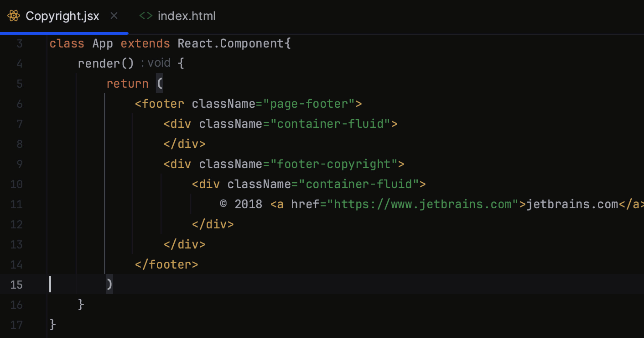Viewport: 644px width, 338px height.
Task: Select the Copyright.jsx tab
Action: (x=62, y=16)
